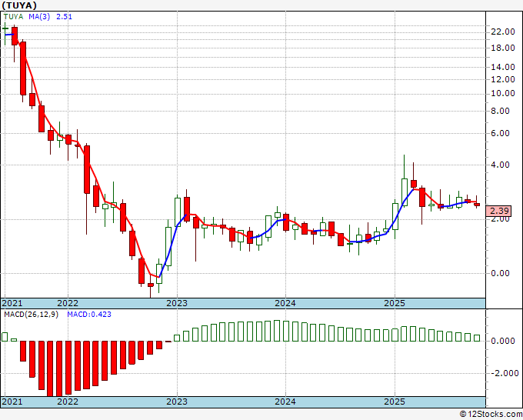
Task: Click 2025 on the price chart time axis
Action: click(x=395, y=303)
